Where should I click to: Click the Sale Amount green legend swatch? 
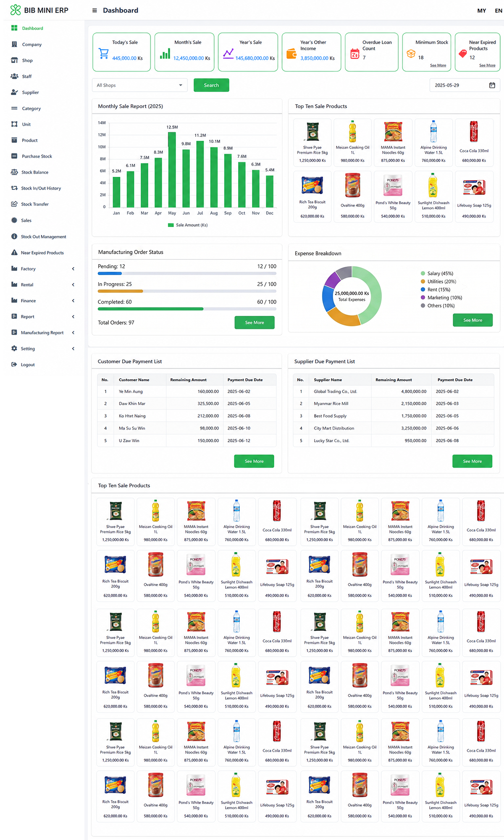coord(171,225)
